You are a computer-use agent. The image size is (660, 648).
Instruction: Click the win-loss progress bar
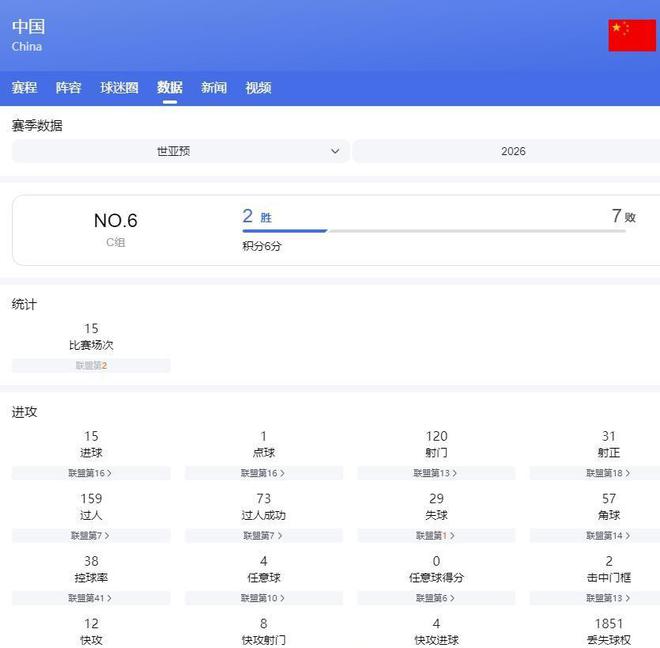point(434,231)
